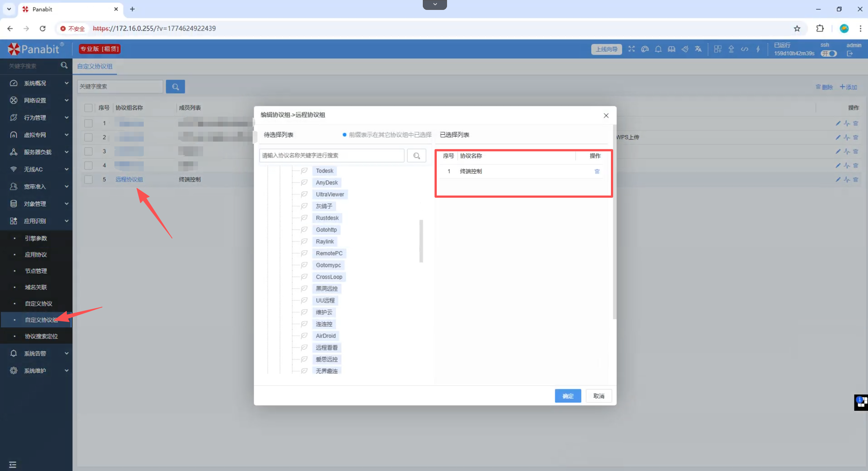Log out with the admin exit icon
Image resolution: width=868 pixels, height=471 pixels.
click(850, 54)
